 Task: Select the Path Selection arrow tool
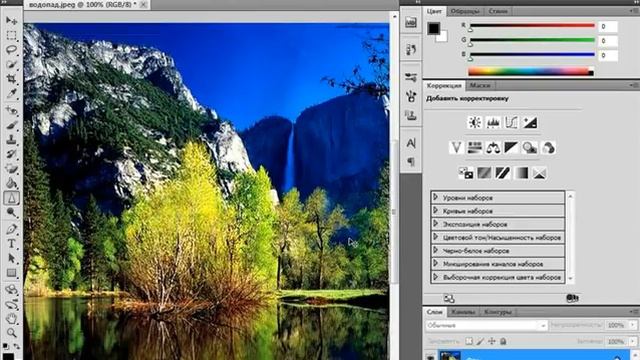pyautogui.click(x=11, y=258)
